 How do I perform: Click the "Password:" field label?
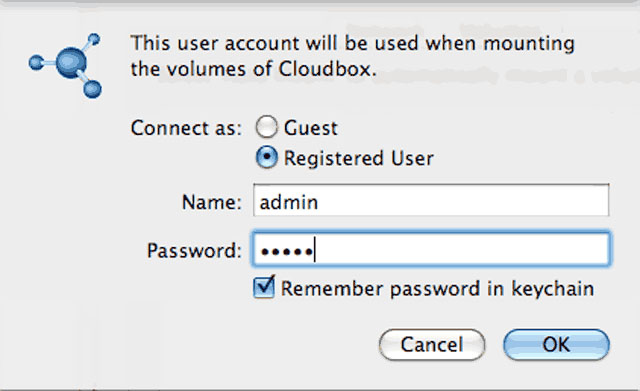coord(194,251)
